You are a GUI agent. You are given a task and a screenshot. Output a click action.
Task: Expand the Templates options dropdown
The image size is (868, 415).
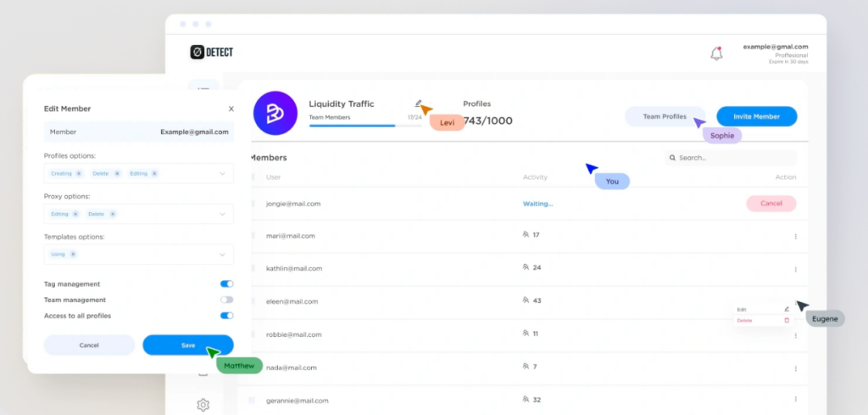pos(222,255)
